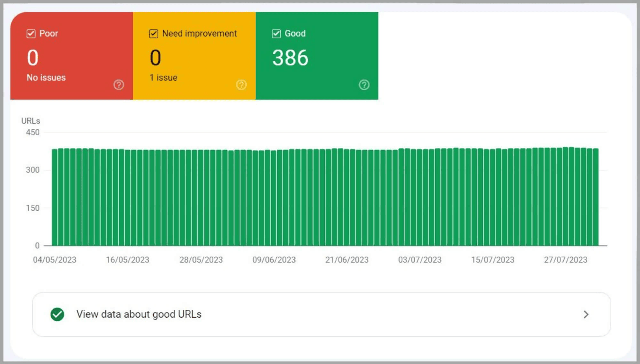Click the help icon on the Good card
The height and width of the screenshot is (364, 640).
pyautogui.click(x=364, y=84)
